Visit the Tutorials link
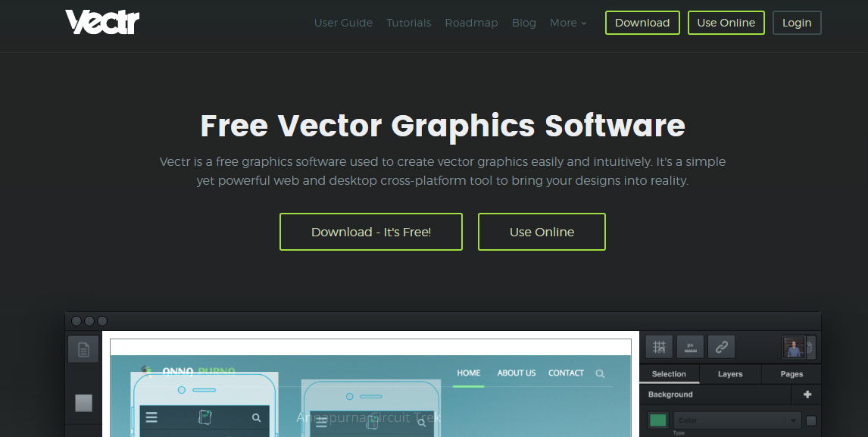This screenshot has height=437, width=868. click(x=408, y=23)
